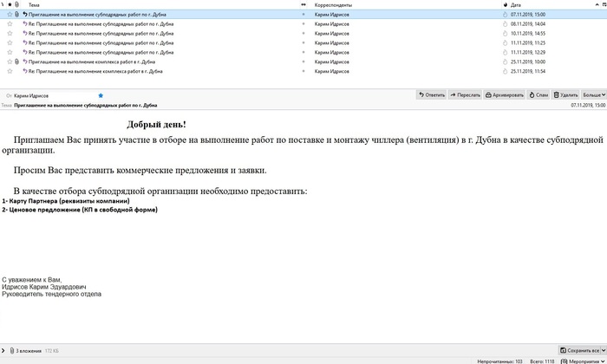Toggle read status of 07.11.2019, 15:00 message
The width and height of the screenshot is (607, 364).
tap(303, 15)
